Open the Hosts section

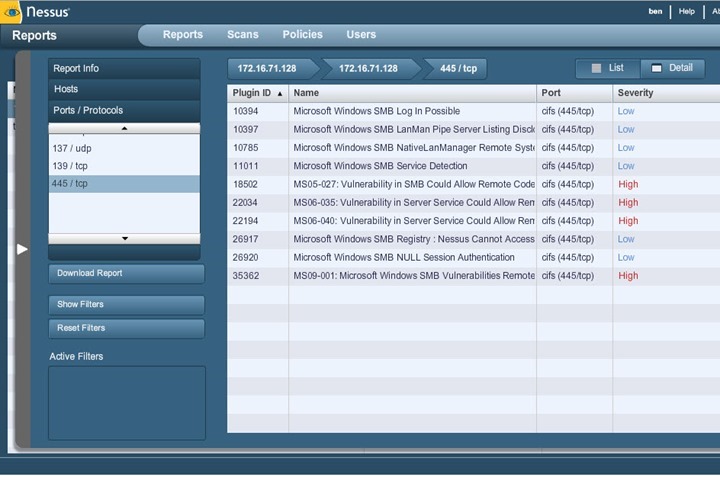124,89
